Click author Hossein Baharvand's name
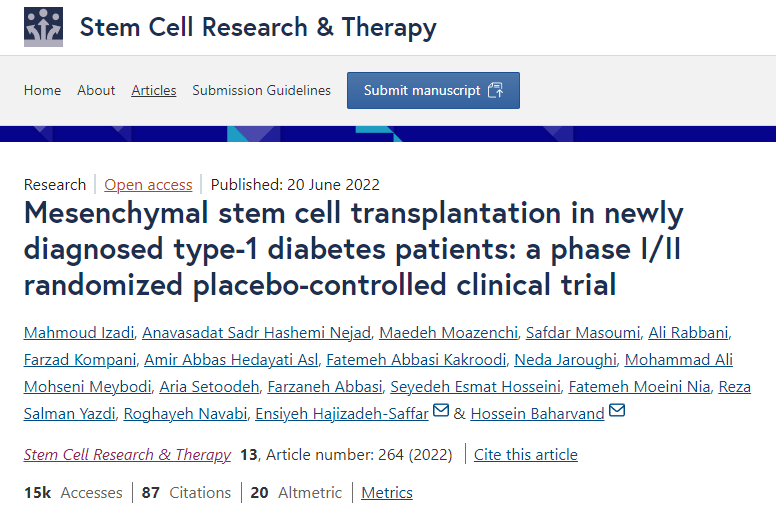776x517 pixels. click(x=536, y=412)
